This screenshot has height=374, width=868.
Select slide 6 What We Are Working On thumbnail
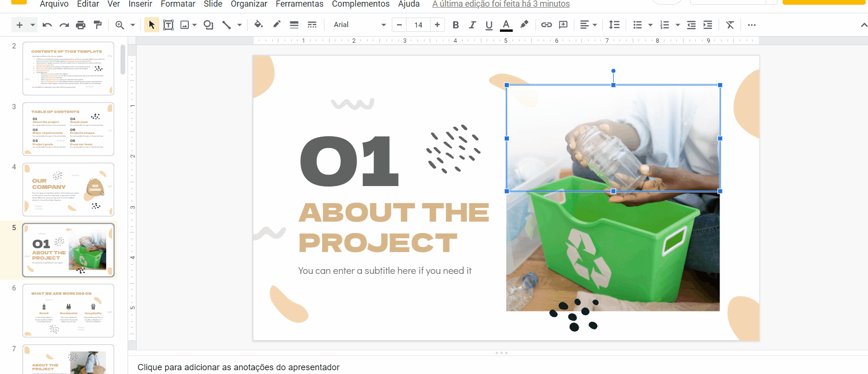68,310
